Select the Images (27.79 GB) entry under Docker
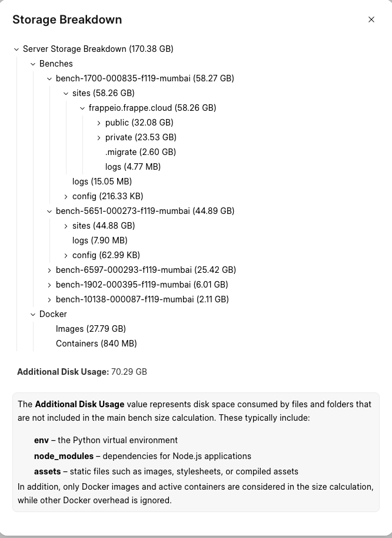Image resolution: width=392 pixels, height=538 pixels. tap(91, 329)
